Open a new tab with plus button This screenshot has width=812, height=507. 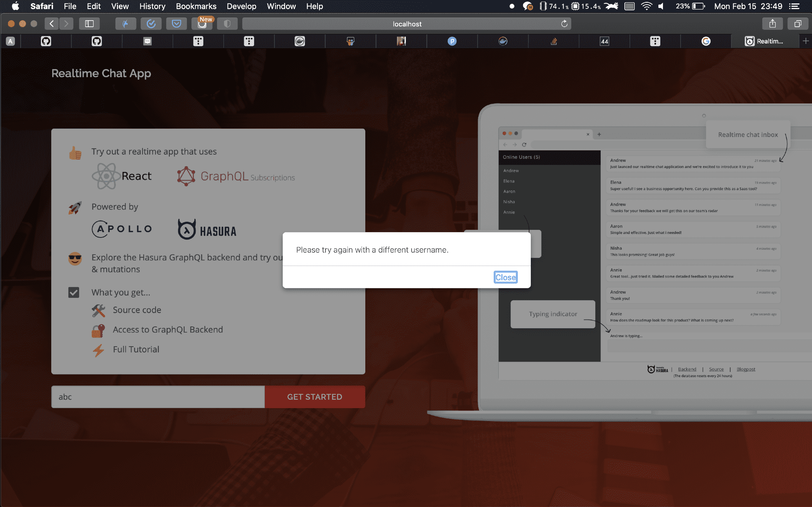point(806,41)
